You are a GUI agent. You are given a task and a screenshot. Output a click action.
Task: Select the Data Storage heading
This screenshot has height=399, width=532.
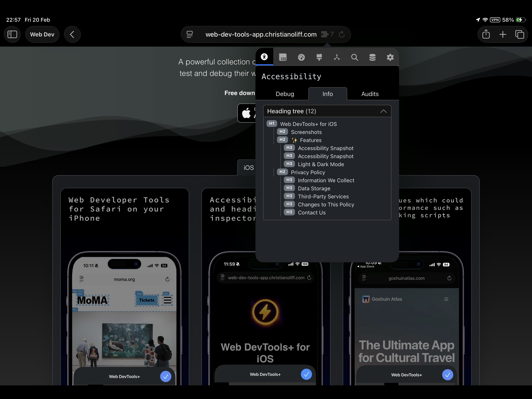pyautogui.click(x=307, y=188)
